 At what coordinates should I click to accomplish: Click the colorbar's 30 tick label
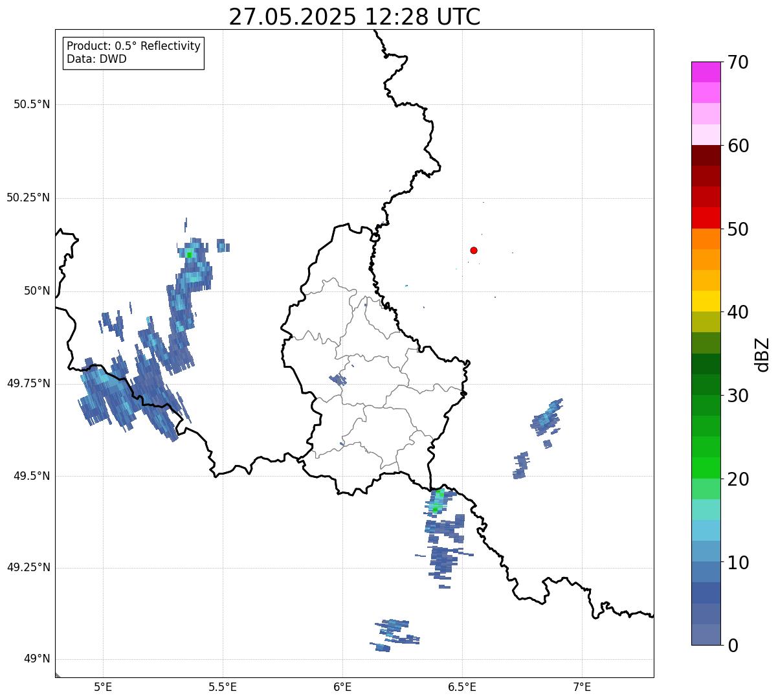point(738,396)
